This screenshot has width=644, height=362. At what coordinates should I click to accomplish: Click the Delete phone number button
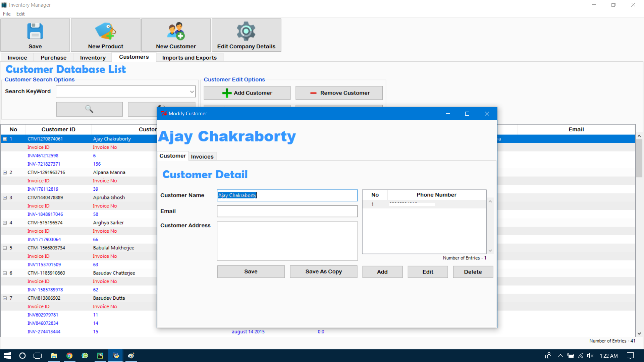pos(473,272)
